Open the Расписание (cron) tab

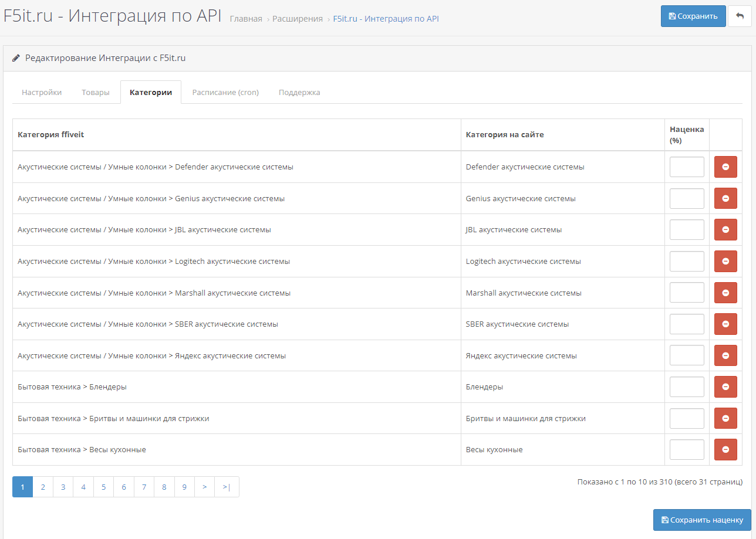[225, 92]
